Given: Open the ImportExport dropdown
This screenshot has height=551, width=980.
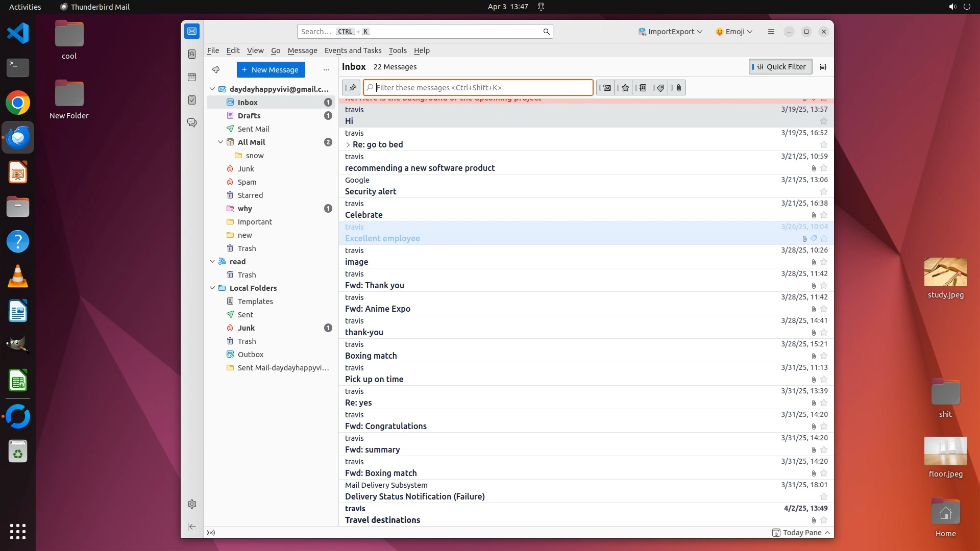Looking at the screenshot, I should click(x=670, y=32).
